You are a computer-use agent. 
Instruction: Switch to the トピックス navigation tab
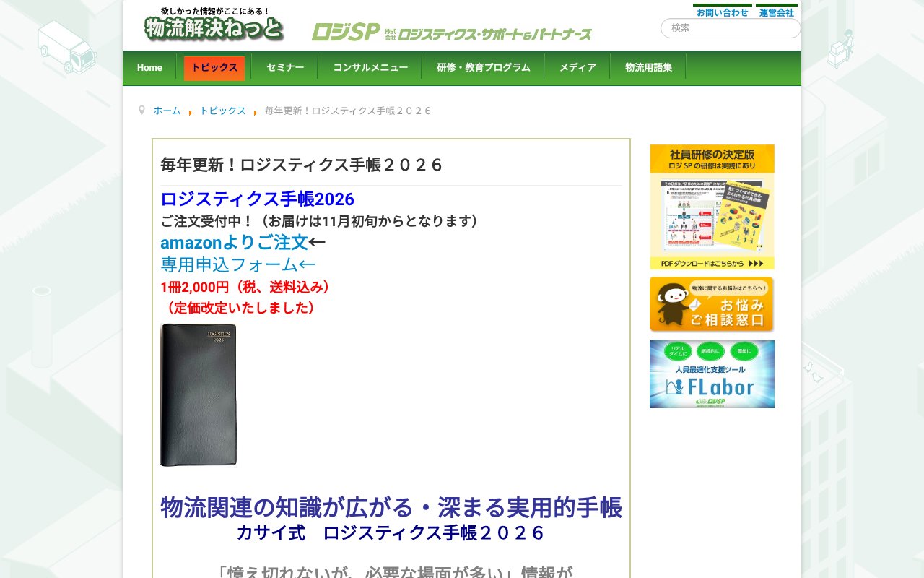pyautogui.click(x=214, y=67)
